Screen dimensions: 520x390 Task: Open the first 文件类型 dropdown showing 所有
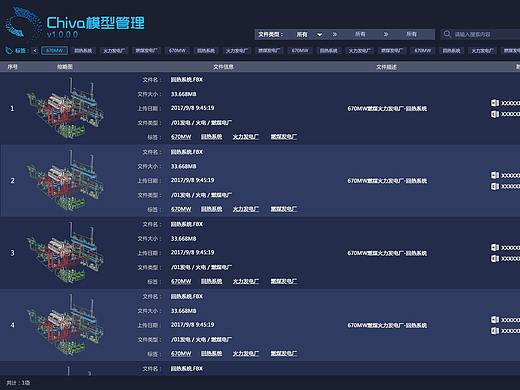pos(309,34)
